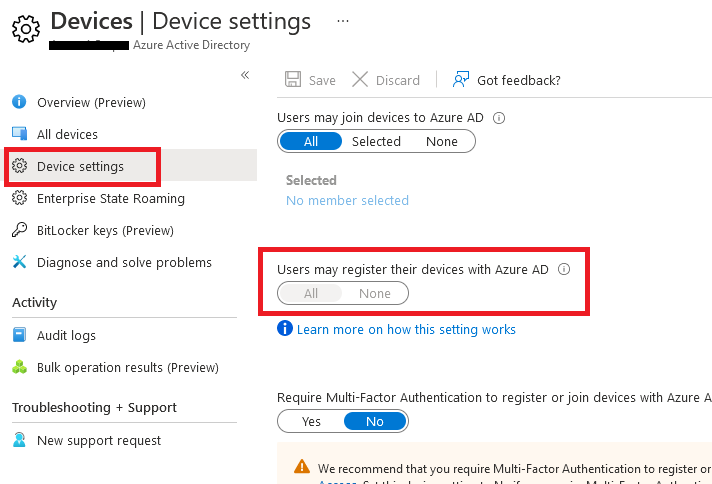Collapse the sidebar with the double chevron

coord(245,75)
